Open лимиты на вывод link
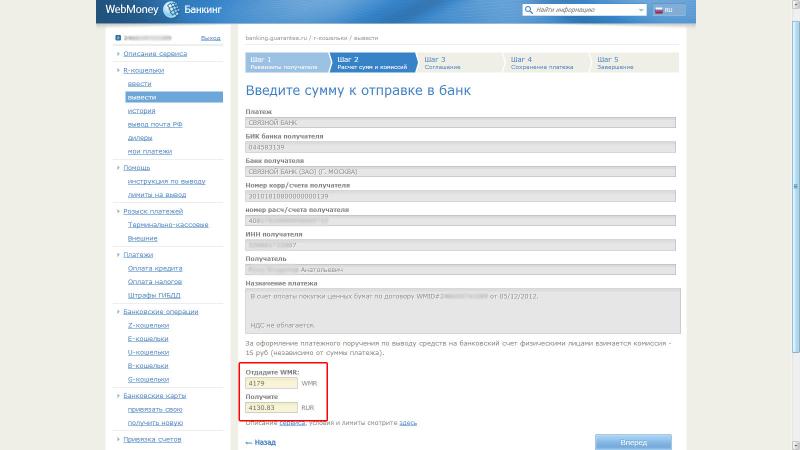This screenshot has height=450, width=800. pos(157,195)
